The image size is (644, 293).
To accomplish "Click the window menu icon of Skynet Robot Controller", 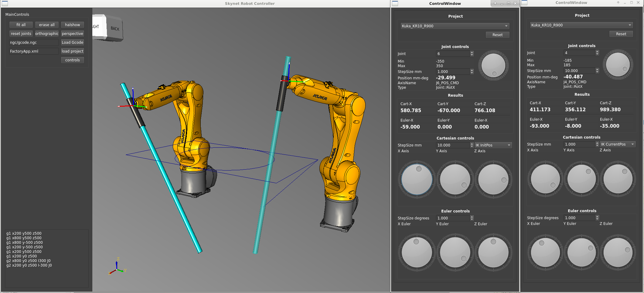I will pos(5,3).
